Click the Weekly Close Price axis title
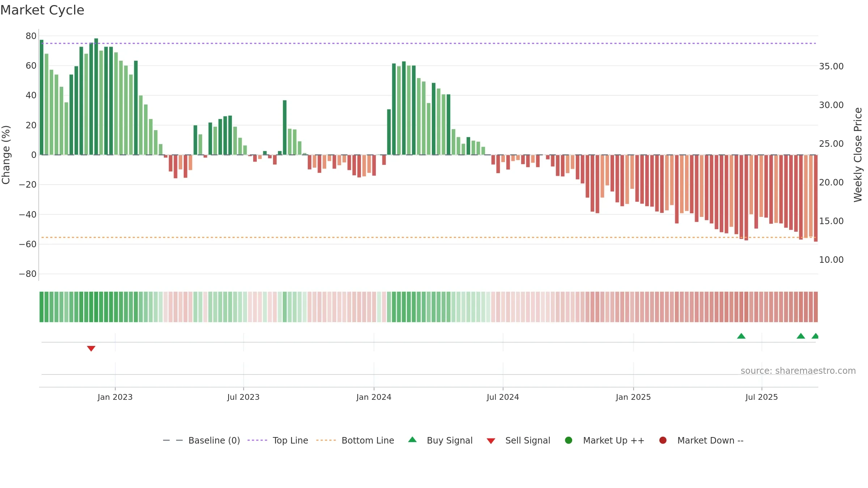 pos(858,155)
